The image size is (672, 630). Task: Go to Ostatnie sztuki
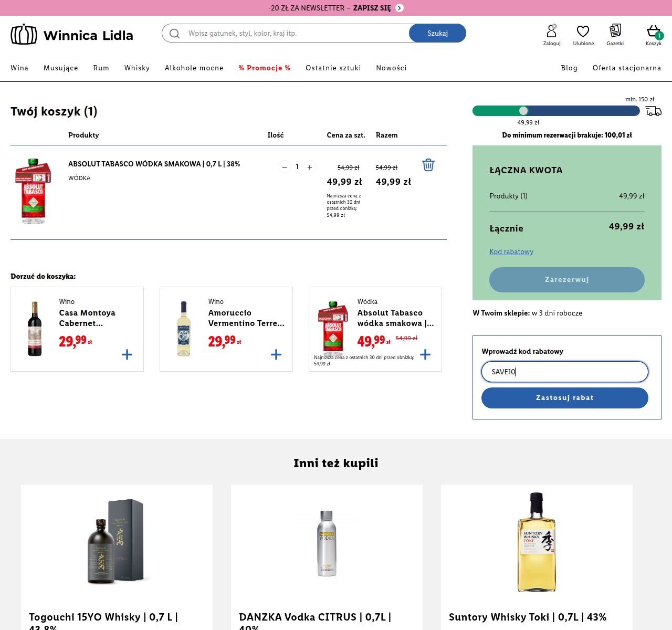pos(333,68)
